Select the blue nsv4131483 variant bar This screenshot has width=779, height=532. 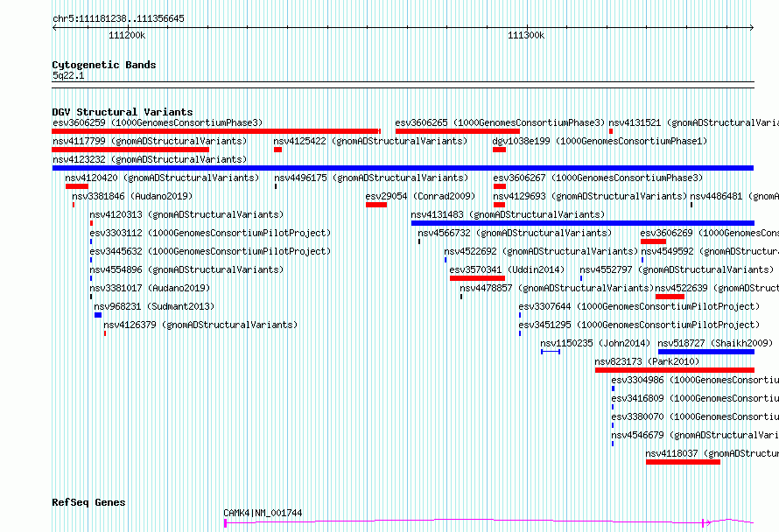pos(583,223)
